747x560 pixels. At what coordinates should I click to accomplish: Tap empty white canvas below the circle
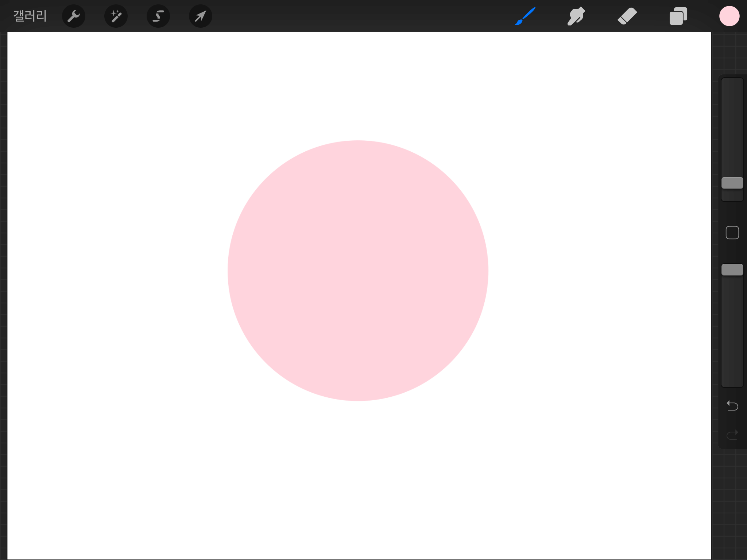(358, 474)
